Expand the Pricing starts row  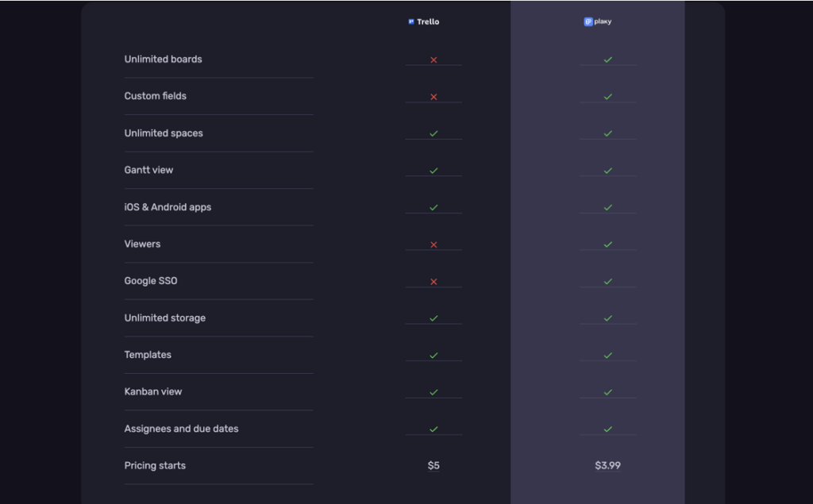coord(155,466)
